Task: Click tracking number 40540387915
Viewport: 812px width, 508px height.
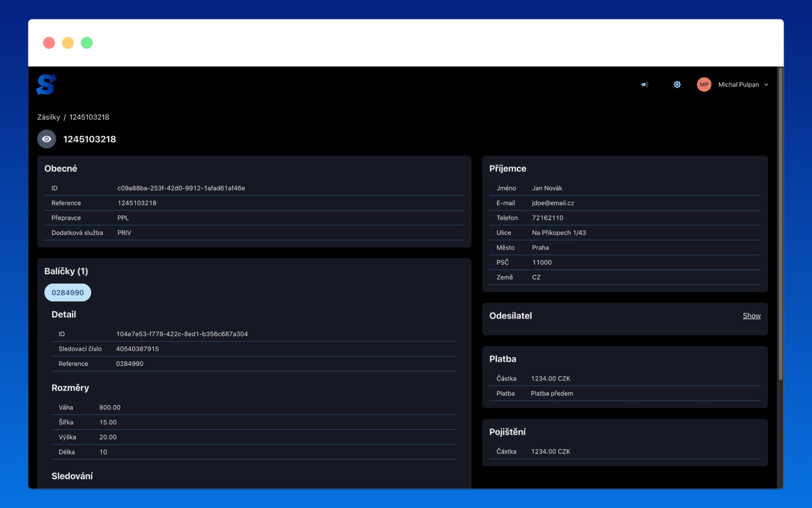Action: pos(137,349)
